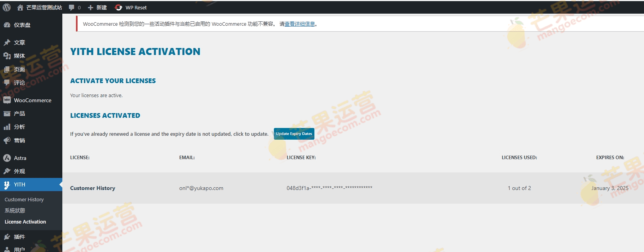Open comments bubble icon in admin bar
Image resolution: width=644 pixels, height=252 pixels.
[72, 7]
